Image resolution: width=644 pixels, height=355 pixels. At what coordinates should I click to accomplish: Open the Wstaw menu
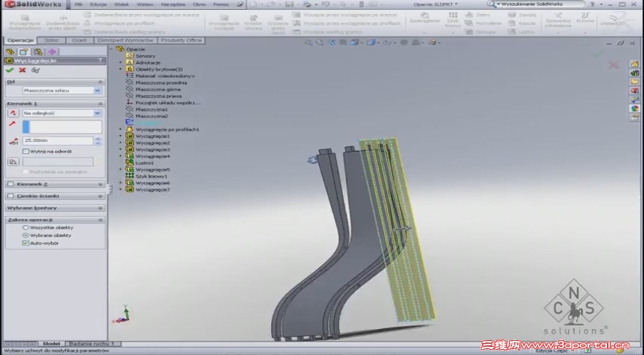pyautogui.click(x=145, y=4)
